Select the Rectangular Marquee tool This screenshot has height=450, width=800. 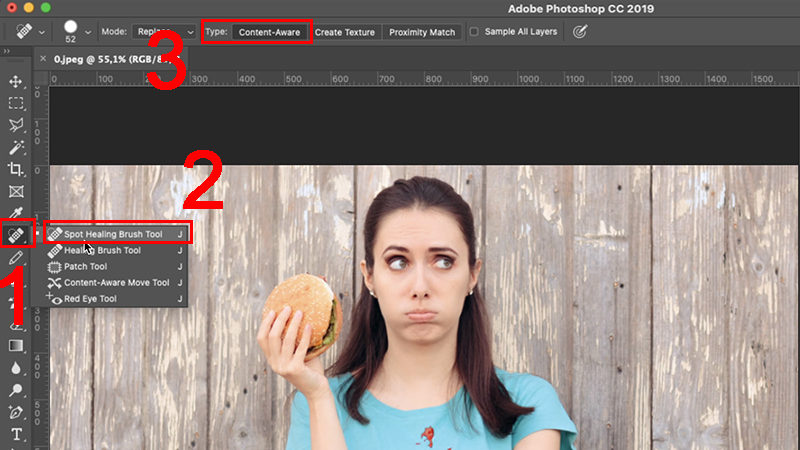coord(16,104)
